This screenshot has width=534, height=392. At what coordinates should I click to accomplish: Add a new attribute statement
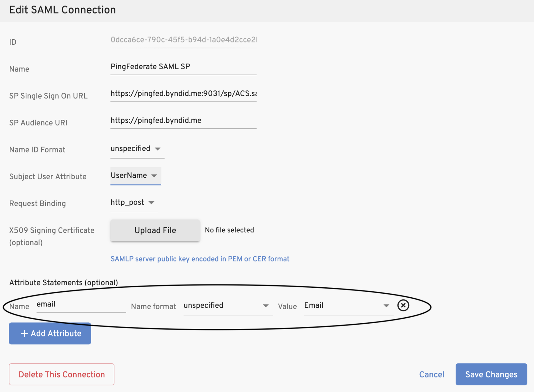[x=50, y=333]
